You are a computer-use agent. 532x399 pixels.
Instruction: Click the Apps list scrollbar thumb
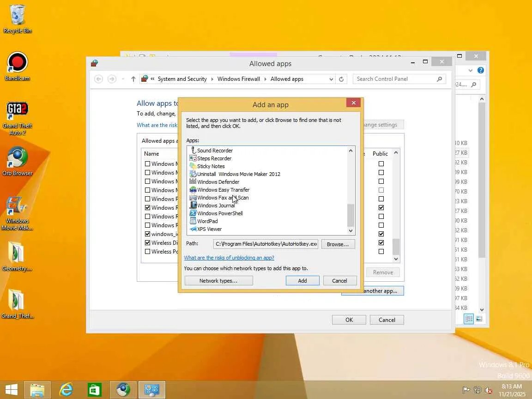351,215
